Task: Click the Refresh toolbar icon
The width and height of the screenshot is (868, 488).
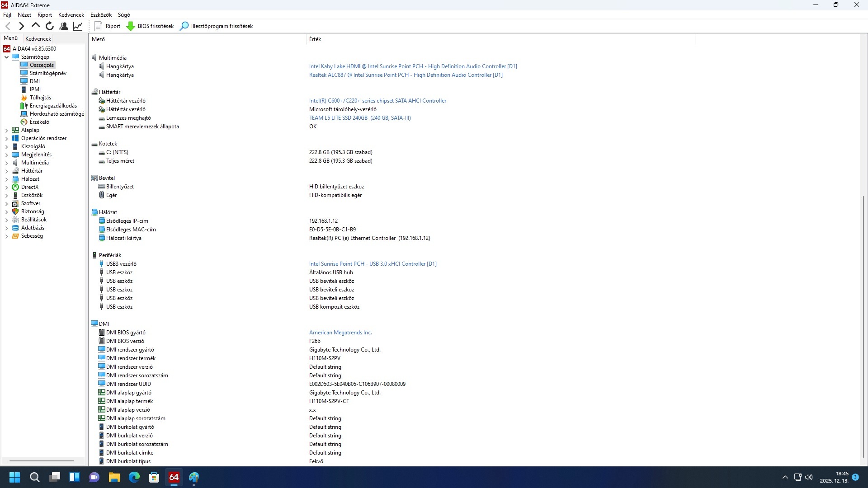Action: (x=50, y=26)
